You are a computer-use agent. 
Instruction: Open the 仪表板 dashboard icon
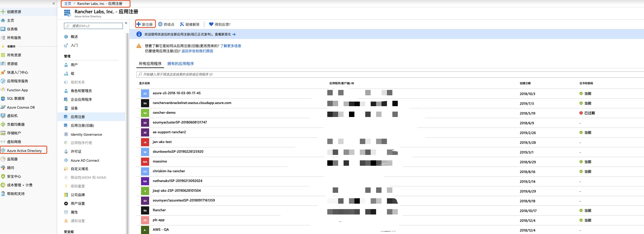[3, 29]
